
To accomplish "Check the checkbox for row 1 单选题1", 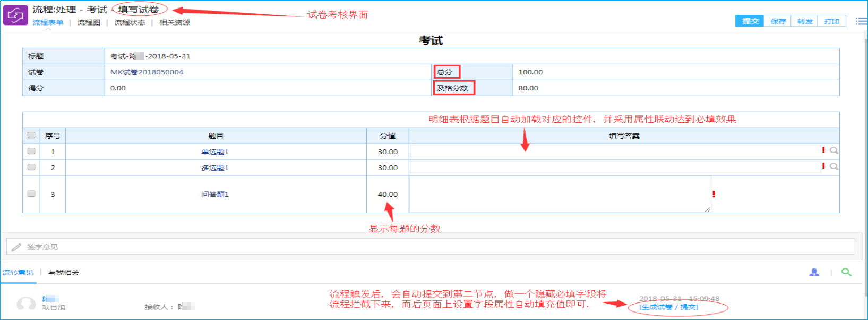I will [x=31, y=151].
